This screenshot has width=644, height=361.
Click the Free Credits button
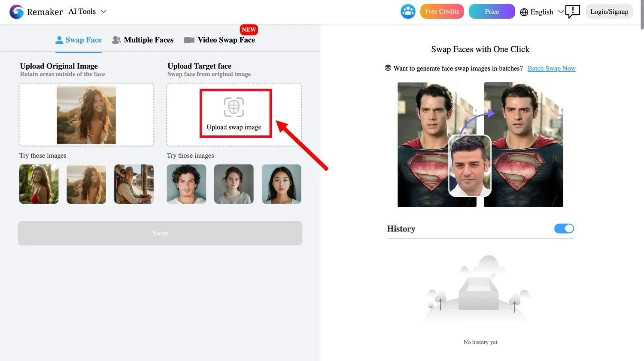[442, 12]
